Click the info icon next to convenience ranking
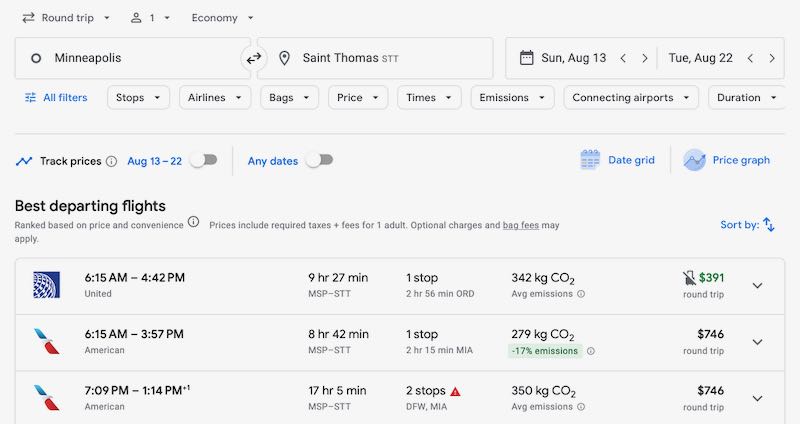This screenshot has width=800, height=424. tap(193, 222)
